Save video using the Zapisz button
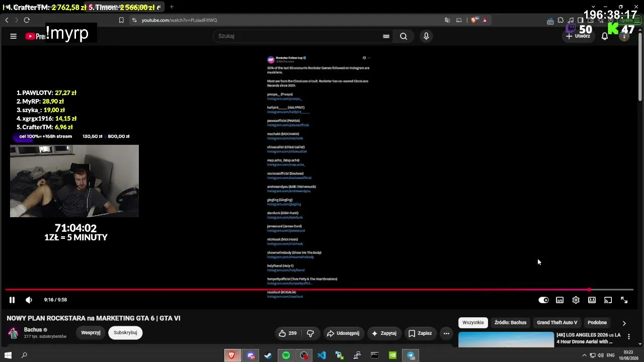Image resolution: width=644 pixels, height=362 pixels. click(420, 333)
